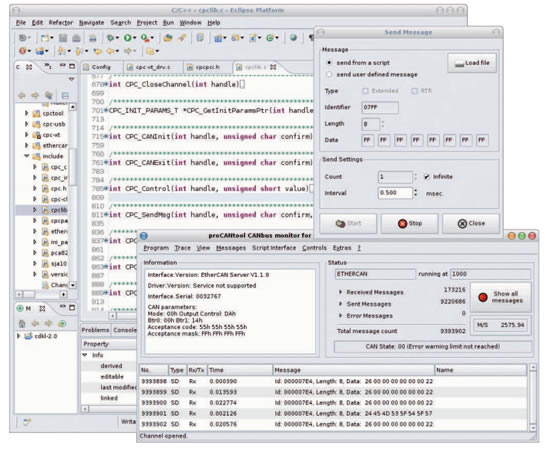Screen dimensions: 547x450
Task: Open the Run button dropdown arrow in Eclipse toolbar
Action: coord(135,38)
